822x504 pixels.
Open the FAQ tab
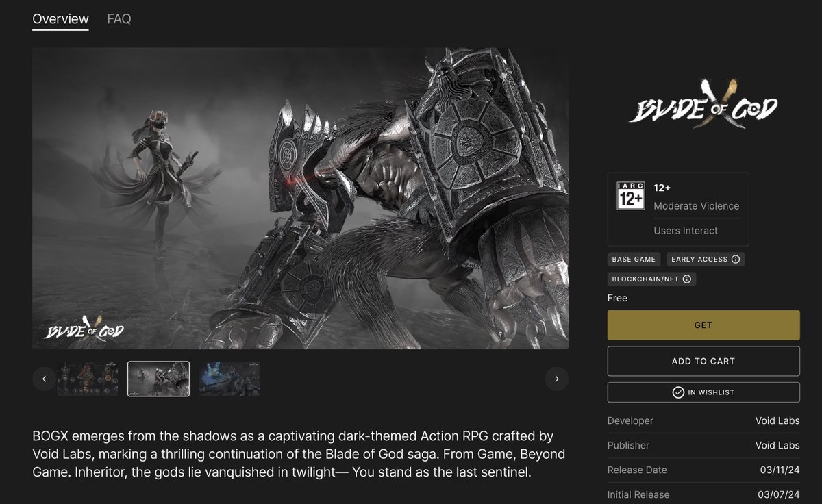pyautogui.click(x=119, y=19)
